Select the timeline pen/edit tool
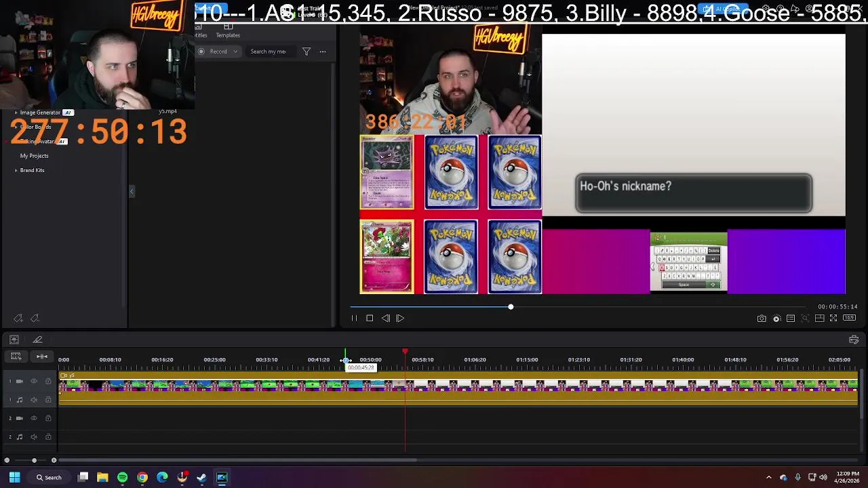 [x=37, y=340]
